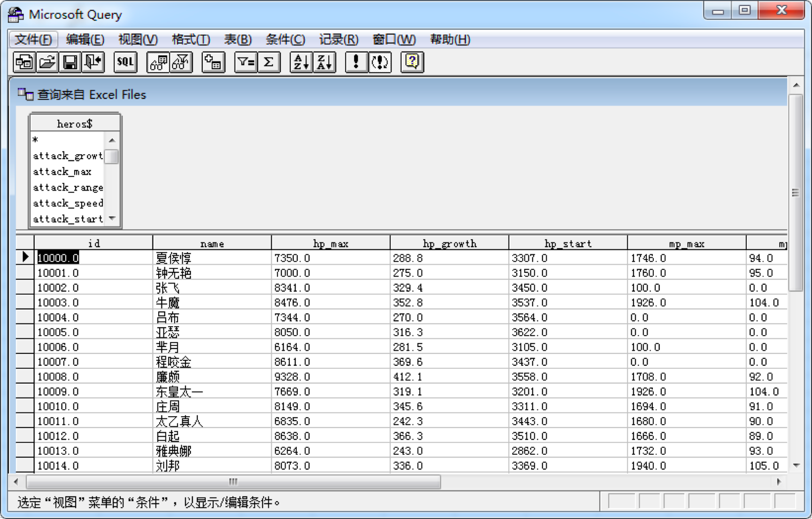This screenshot has height=519, width=812.
Task: Apply the Criteria Equals filter icon
Action: coord(246,62)
